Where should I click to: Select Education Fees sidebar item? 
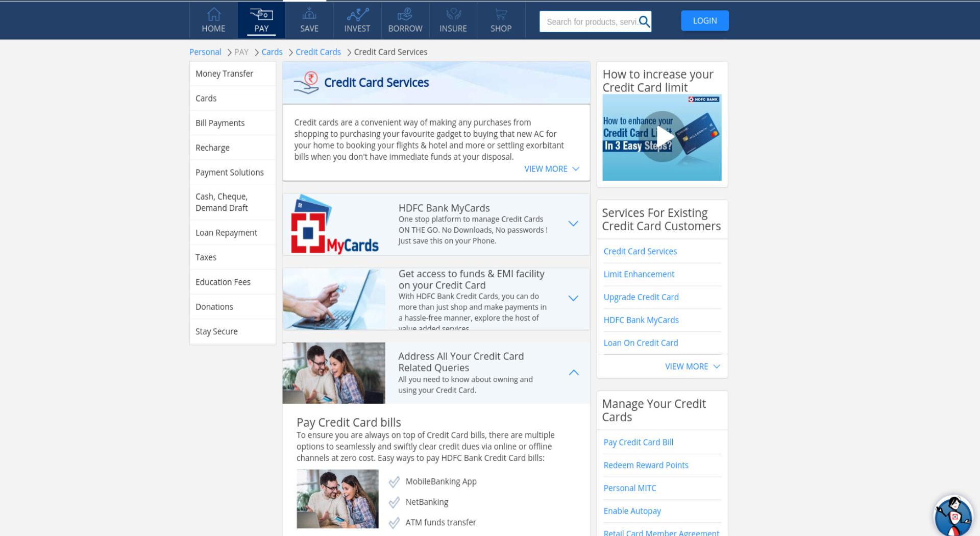(233, 282)
